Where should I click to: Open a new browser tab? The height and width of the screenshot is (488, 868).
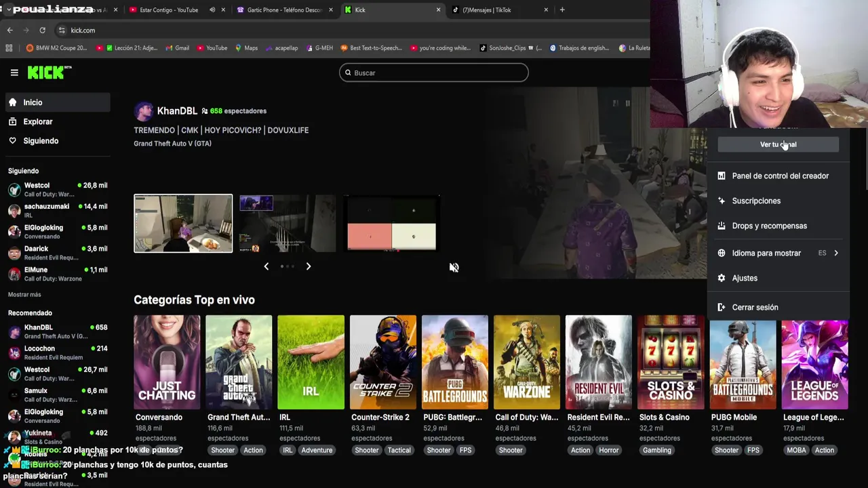pos(562,9)
